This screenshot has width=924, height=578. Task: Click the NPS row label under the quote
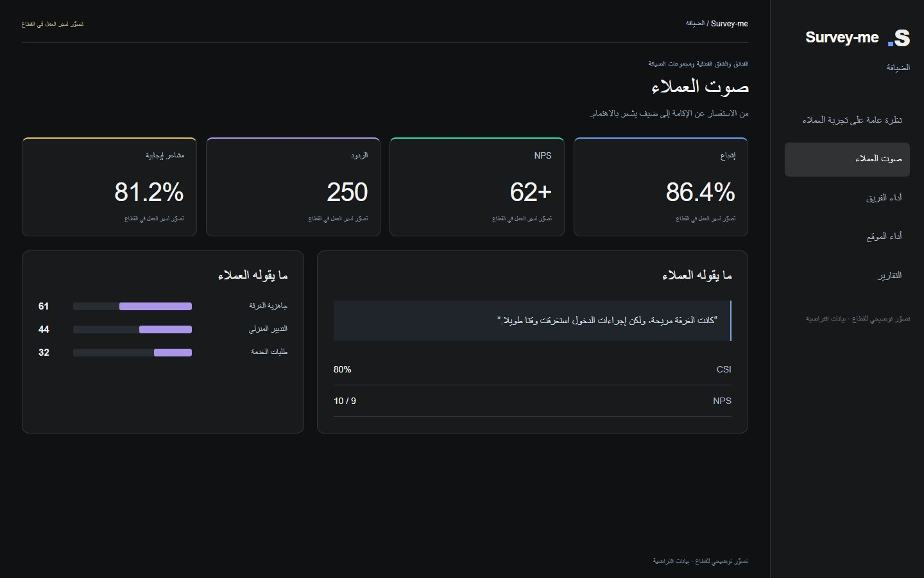722,401
